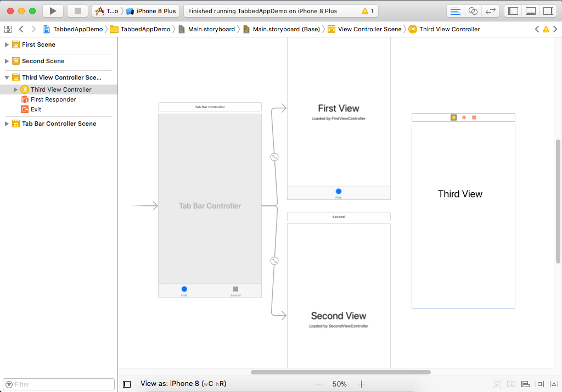
Task: Click Second tab item in Tab Bar Controller
Action: click(235, 291)
